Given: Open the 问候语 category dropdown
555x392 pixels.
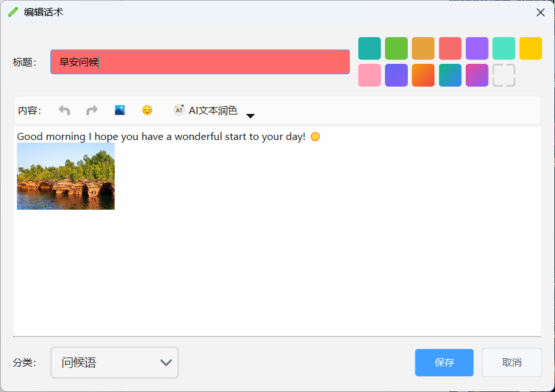Looking at the screenshot, I should (115, 363).
